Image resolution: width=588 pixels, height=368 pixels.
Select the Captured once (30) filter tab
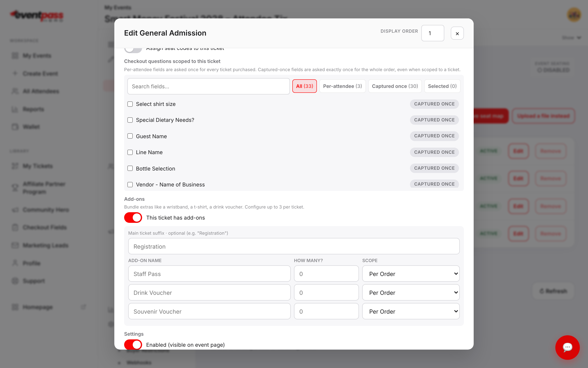click(x=395, y=86)
